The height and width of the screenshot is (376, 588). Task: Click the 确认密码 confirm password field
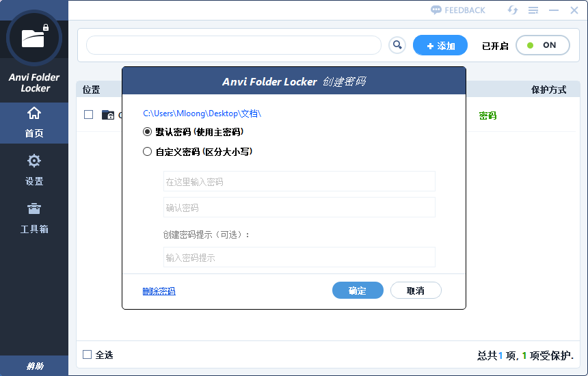[x=299, y=207]
